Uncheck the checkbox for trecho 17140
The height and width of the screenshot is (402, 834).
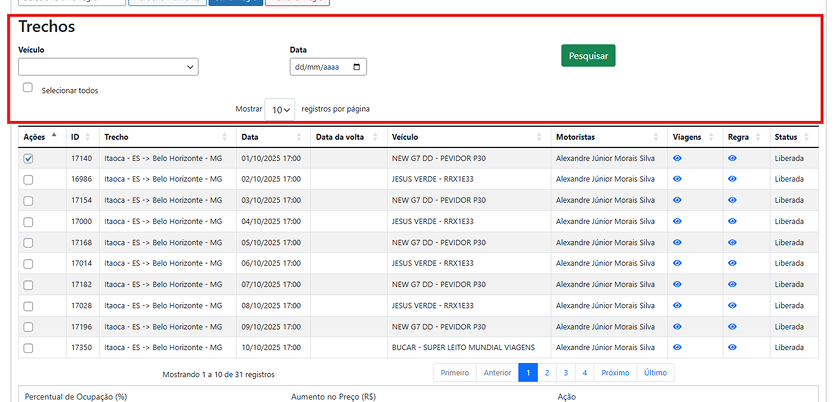click(x=28, y=158)
